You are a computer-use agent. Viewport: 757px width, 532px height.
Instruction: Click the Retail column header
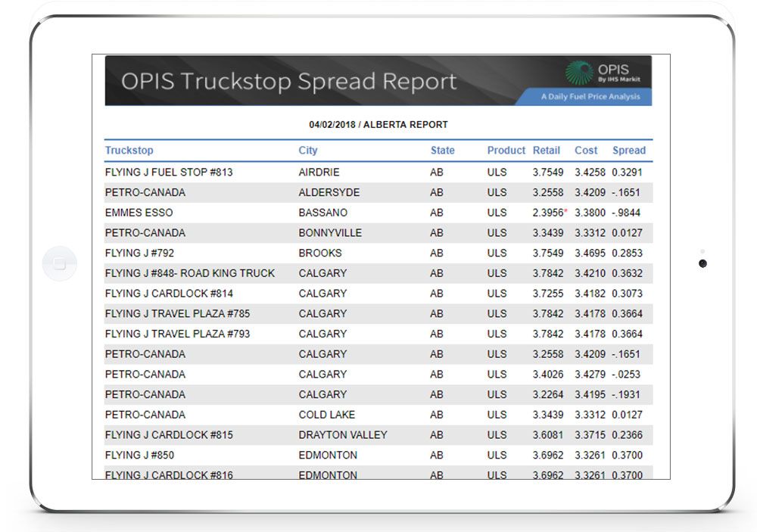(546, 150)
